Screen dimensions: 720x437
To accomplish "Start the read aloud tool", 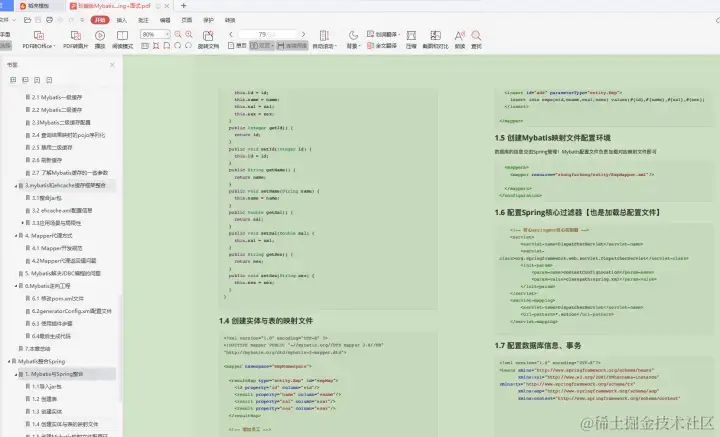I will point(460,39).
